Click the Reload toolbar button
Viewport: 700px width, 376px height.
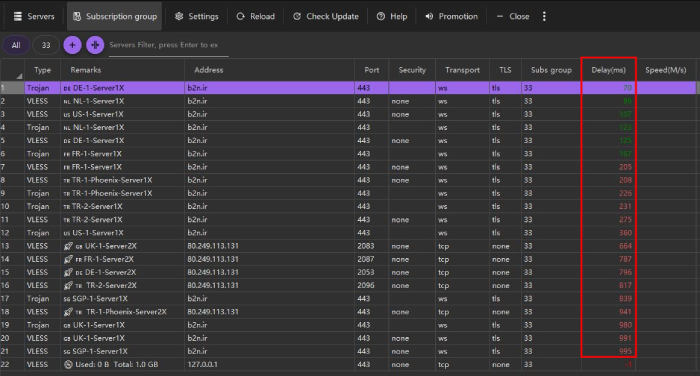tap(255, 17)
